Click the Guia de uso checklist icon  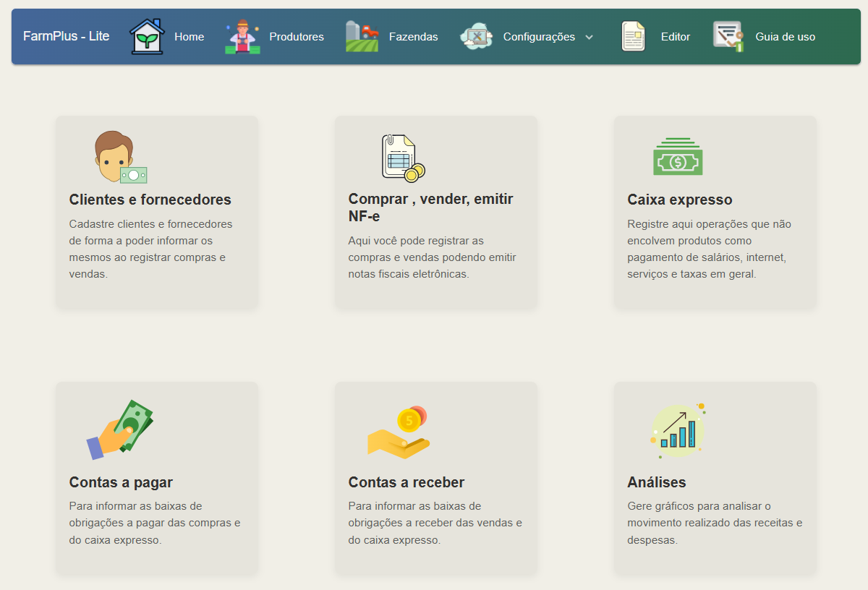[x=728, y=37]
